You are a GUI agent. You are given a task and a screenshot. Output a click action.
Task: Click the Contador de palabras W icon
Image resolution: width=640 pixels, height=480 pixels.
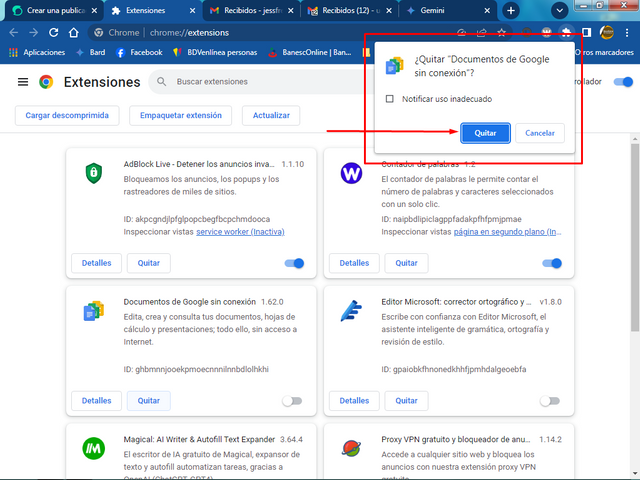coord(351,173)
